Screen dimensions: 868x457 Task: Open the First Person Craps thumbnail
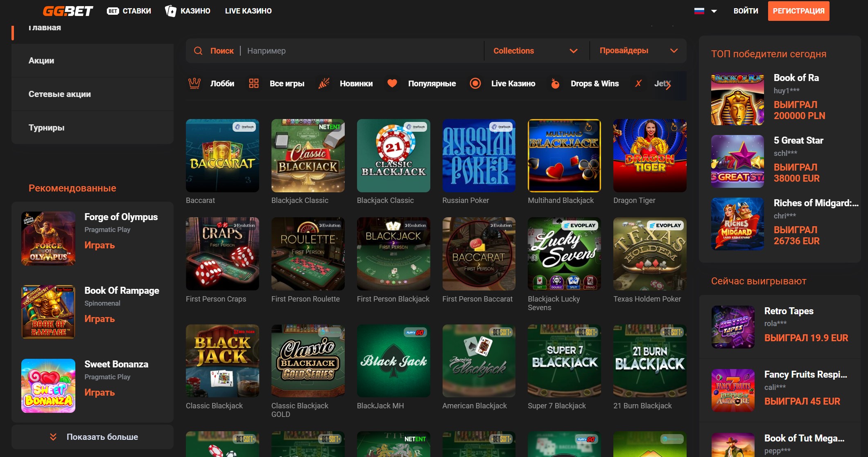click(x=222, y=254)
